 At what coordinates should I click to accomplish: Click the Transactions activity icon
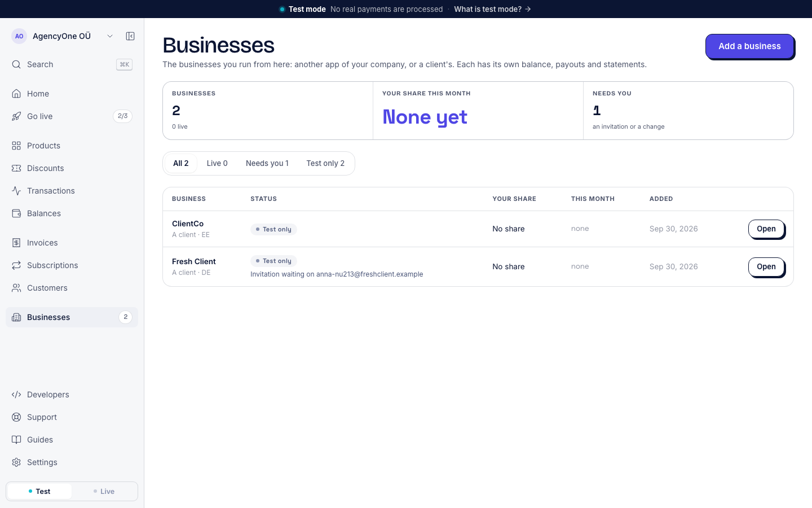click(16, 191)
